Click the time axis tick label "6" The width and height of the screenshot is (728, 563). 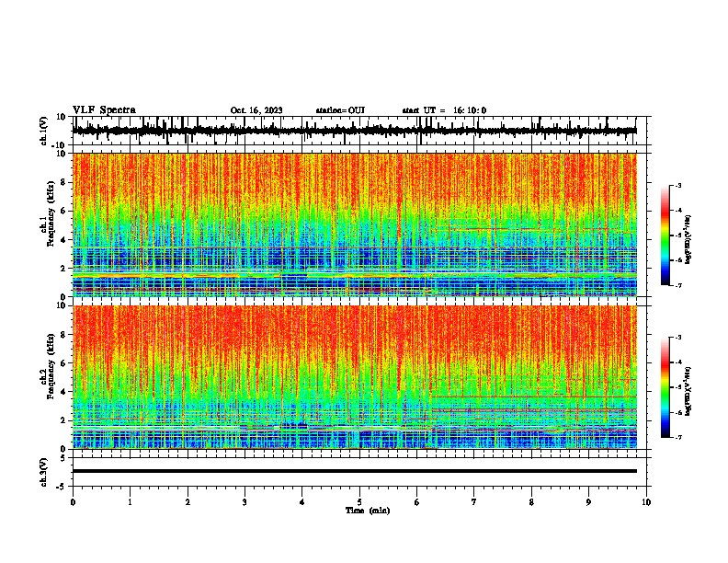click(x=417, y=502)
